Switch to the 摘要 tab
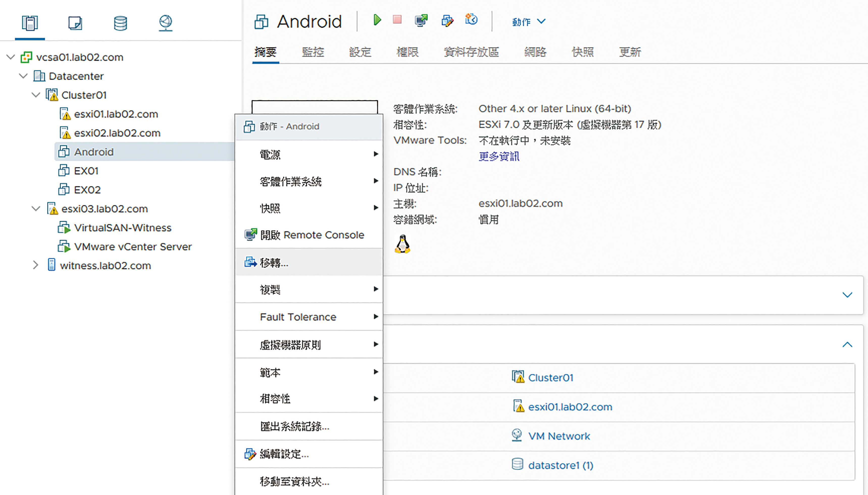This screenshot has height=495, width=868. pyautogui.click(x=265, y=52)
